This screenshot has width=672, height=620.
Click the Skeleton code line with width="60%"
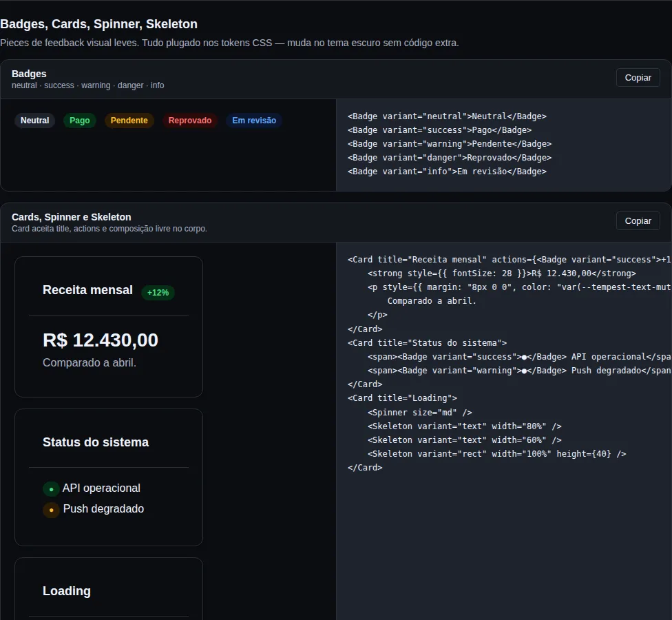pyautogui.click(x=465, y=440)
